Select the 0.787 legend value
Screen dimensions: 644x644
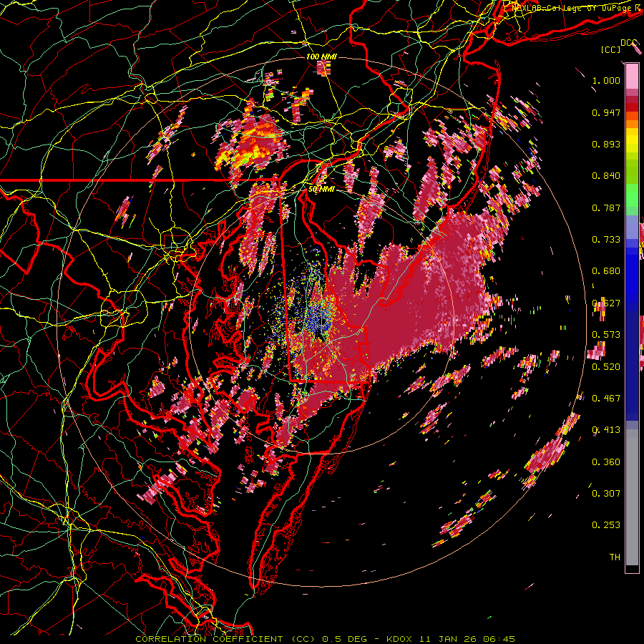pyautogui.click(x=606, y=208)
